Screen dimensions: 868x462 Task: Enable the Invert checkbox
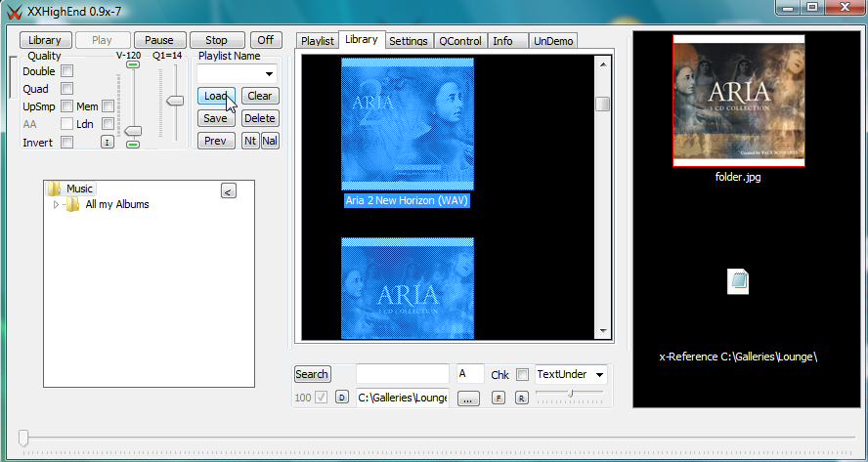tap(66, 143)
